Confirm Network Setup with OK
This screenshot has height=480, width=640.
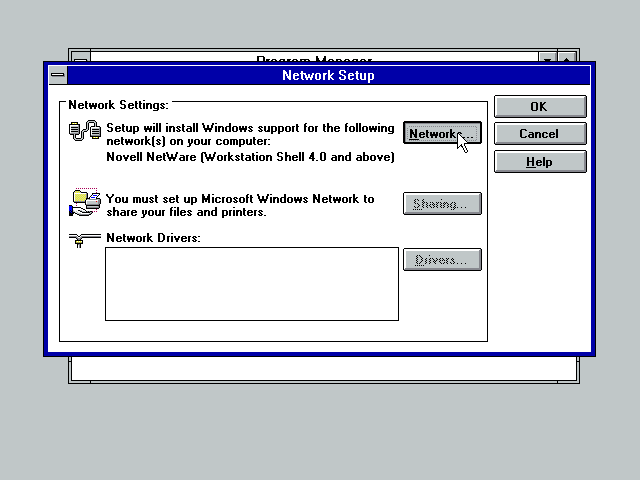[x=540, y=107]
